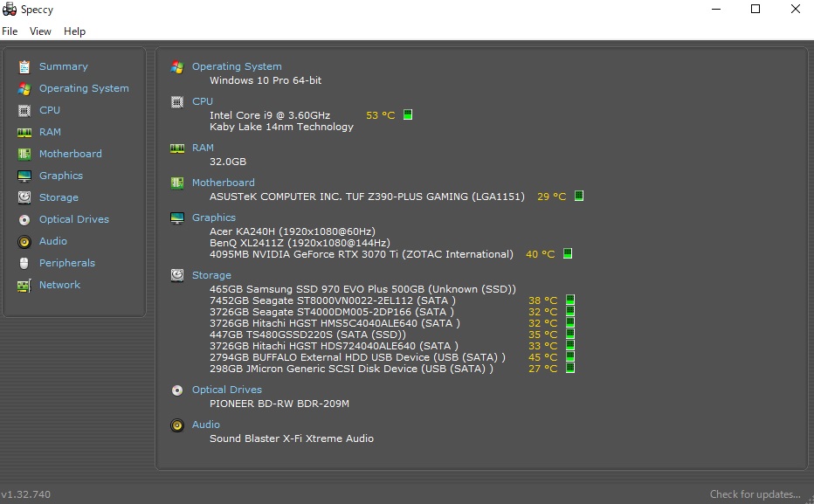Click 'Sound Blaster X-Fi Xtreme Audio' entry
Screen dimensions: 814x504
[291, 438]
